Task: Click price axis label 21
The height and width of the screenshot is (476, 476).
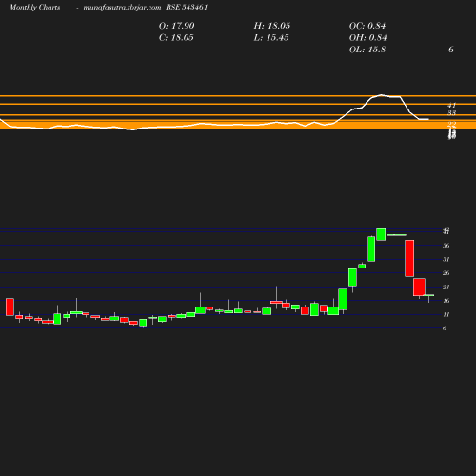Action: (446, 287)
